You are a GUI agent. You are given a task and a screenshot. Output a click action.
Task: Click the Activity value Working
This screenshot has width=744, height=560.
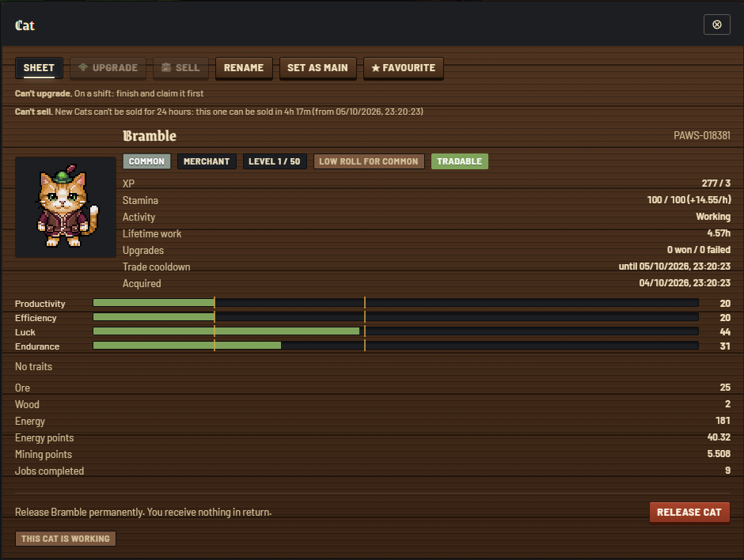click(713, 217)
